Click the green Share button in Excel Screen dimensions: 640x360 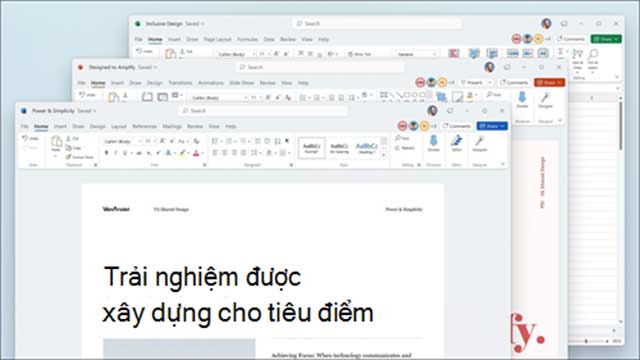(x=607, y=39)
